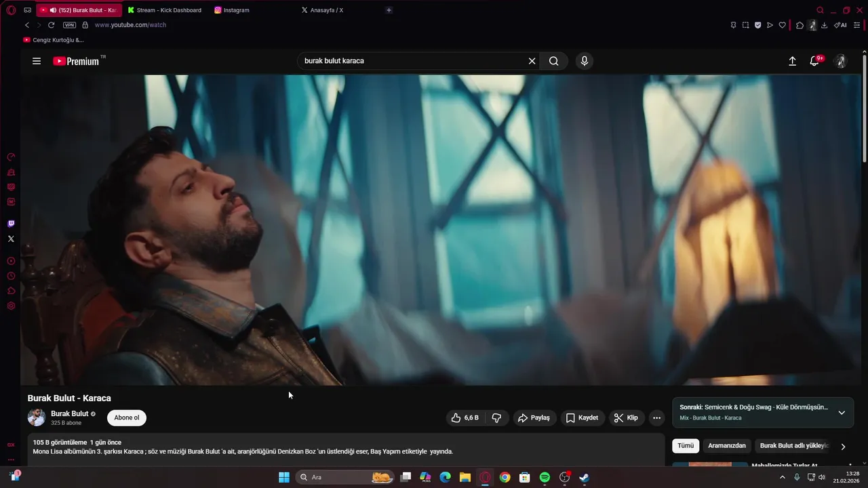Click the taskbar Ara search box
This screenshot has width=868, height=488.
(346, 477)
